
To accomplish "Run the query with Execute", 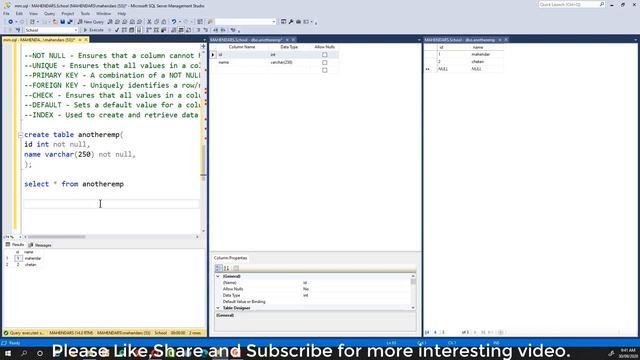I will tap(93, 30).
